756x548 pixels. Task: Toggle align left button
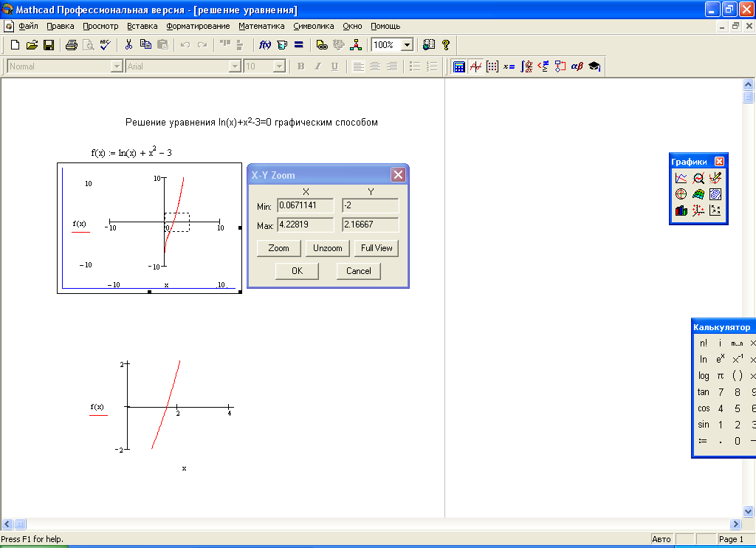[x=358, y=66]
